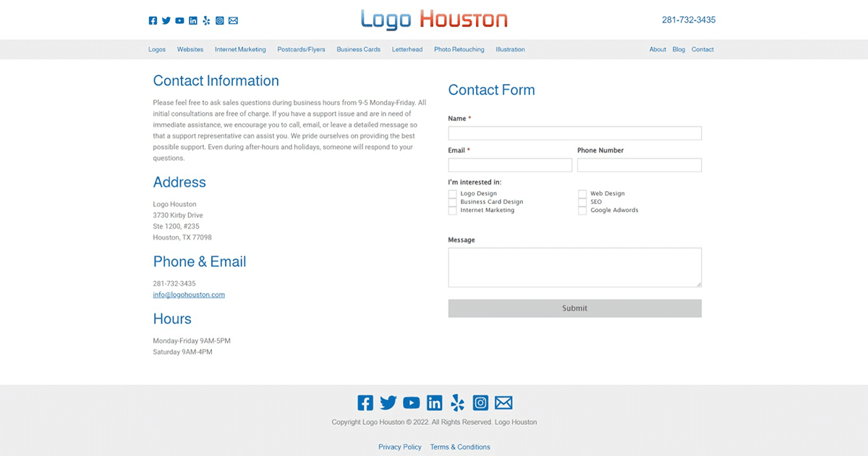Open the YouTube icon in the header

(179, 20)
